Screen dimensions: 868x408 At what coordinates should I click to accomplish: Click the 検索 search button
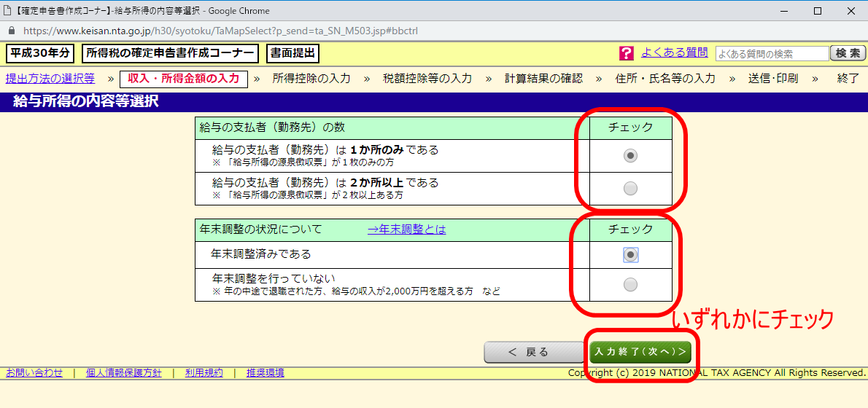[x=849, y=53]
